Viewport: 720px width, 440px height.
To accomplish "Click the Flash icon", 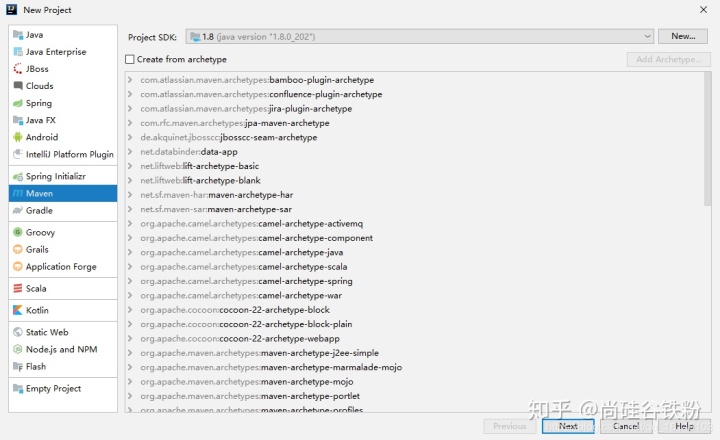I will 18,367.
